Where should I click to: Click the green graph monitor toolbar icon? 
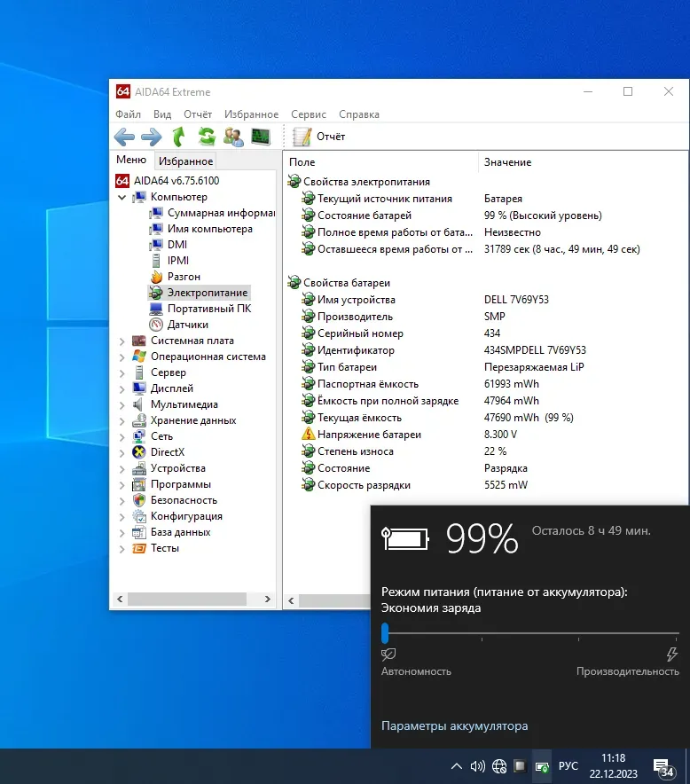click(x=260, y=137)
